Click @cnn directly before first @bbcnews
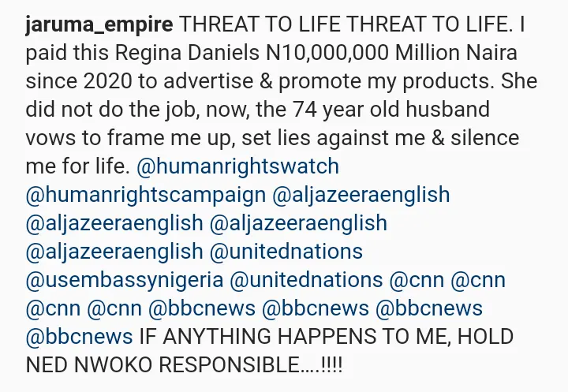Image resolution: width=568 pixels, height=392 pixels. (114, 308)
